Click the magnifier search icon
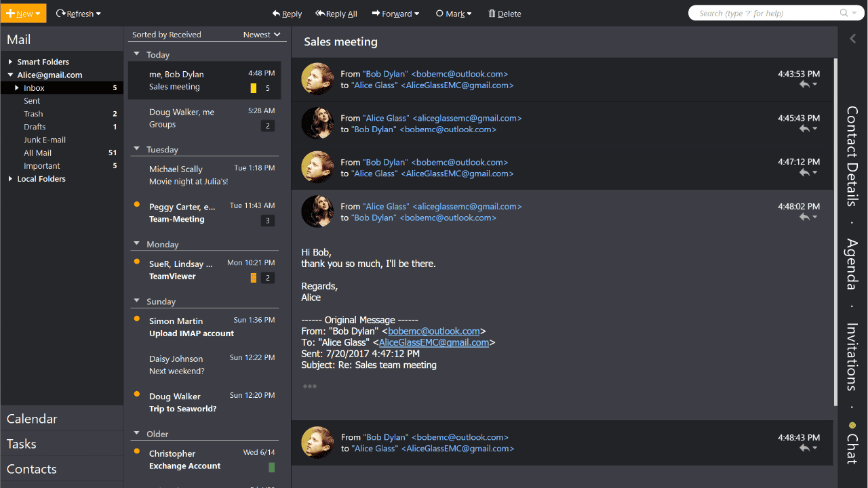Image resolution: width=868 pixels, height=488 pixels. pos(844,13)
